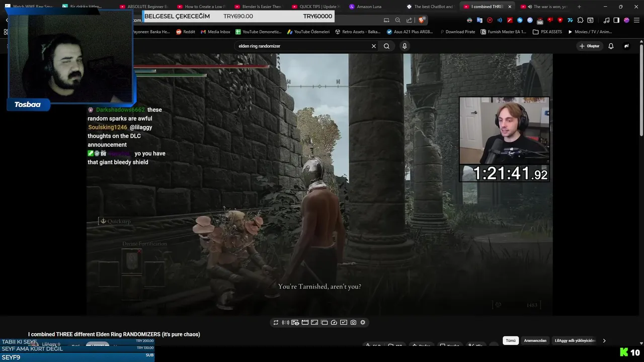
Task: Click the loop icon in the video enhancer toolbar
Action: 276,322
